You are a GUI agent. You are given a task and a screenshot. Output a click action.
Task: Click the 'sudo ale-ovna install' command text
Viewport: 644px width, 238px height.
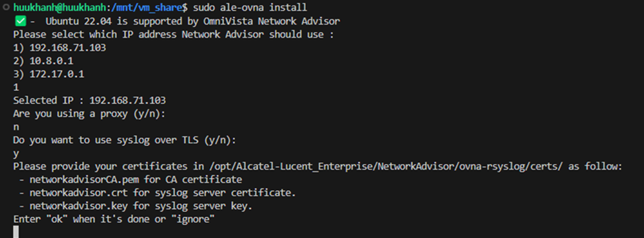(x=250, y=8)
